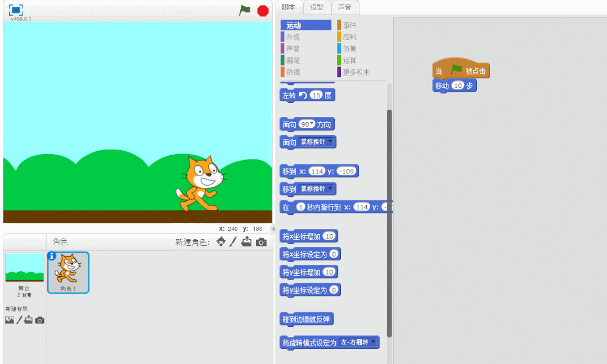This screenshot has width=607, height=364.
Task: Paint new backdrop brush icon
Action: (x=19, y=320)
